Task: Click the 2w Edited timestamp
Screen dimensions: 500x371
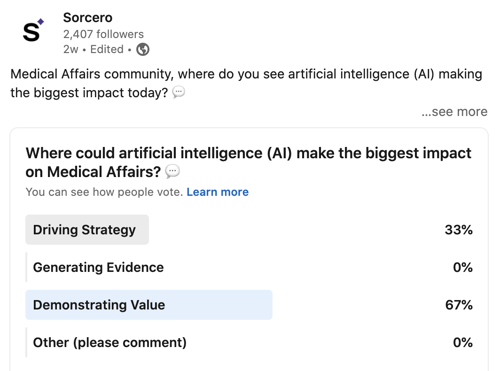Action: coord(93,49)
